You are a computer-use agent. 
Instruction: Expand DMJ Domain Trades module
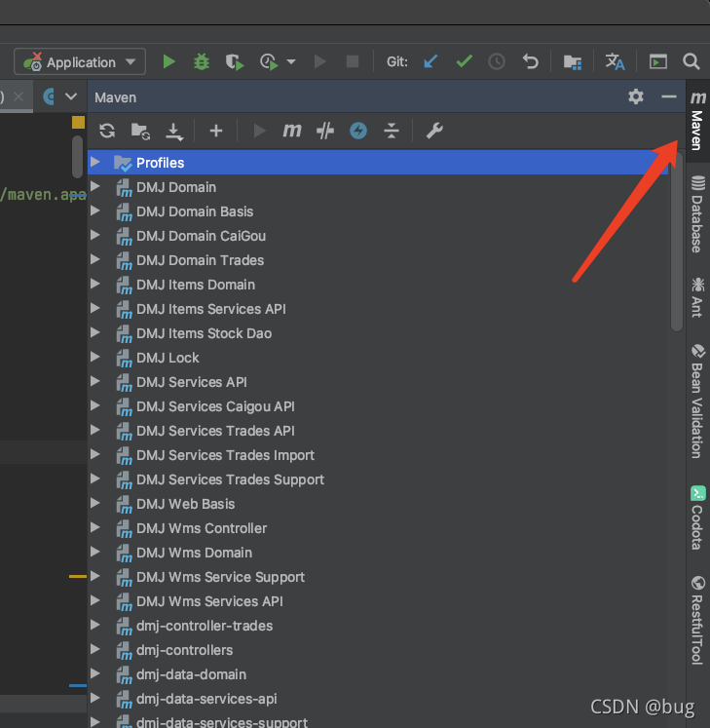pos(95,259)
